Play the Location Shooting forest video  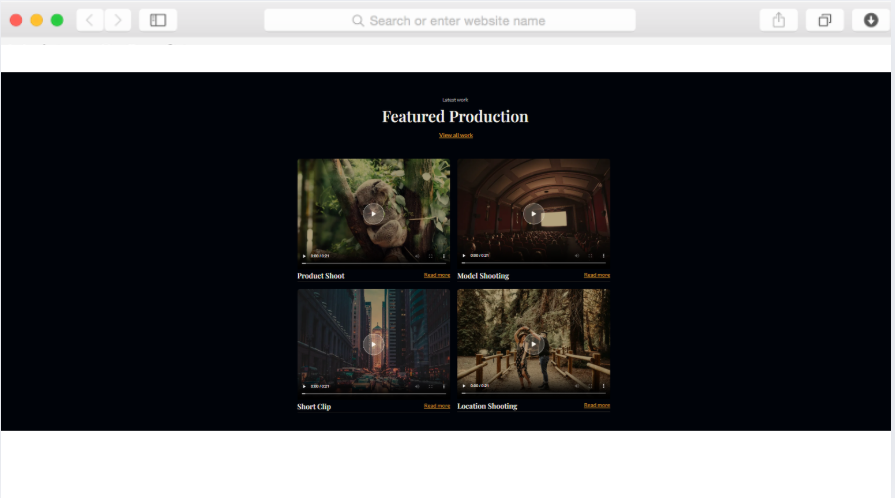pyautogui.click(x=533, y=344)
